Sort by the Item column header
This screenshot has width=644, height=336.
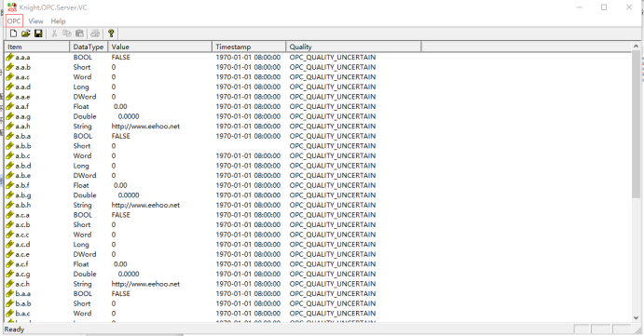tap(37, 47)
